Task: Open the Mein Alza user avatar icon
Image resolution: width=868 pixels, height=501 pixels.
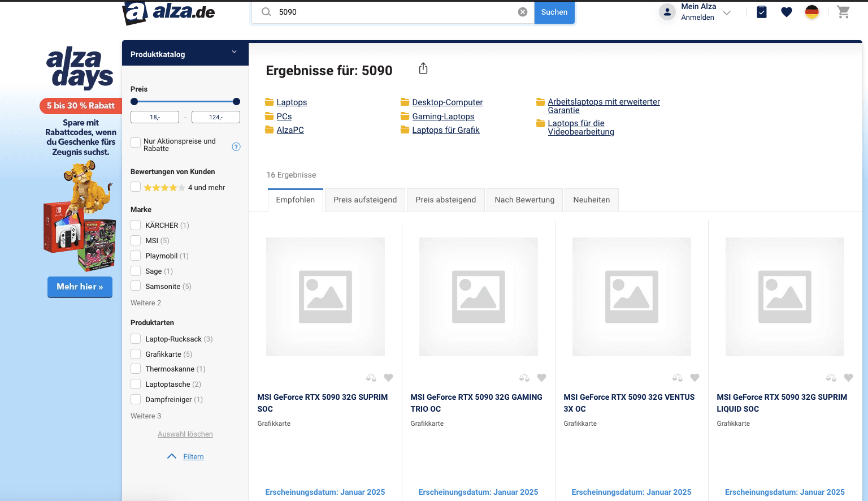Action: (x=667, y=12)
